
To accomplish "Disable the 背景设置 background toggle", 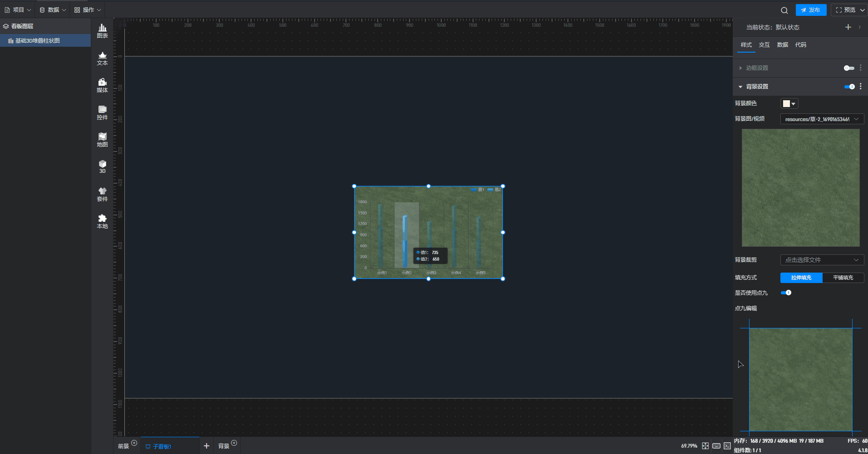I will (849, 87).
